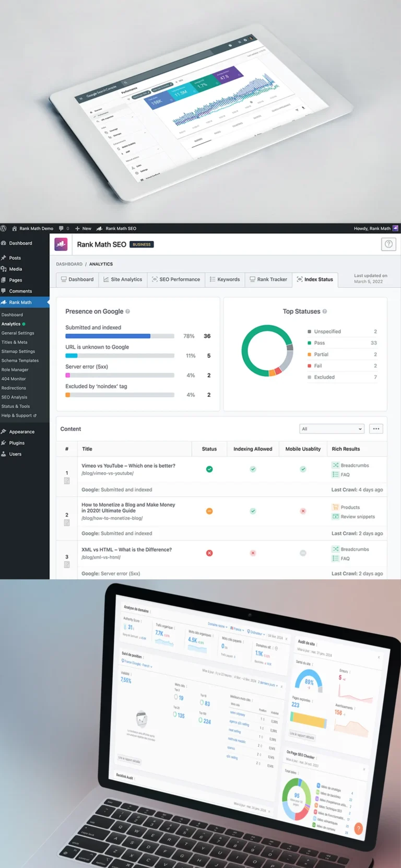Click the Indexing Allowed column header
This screenshot has width=401, height=868.
(x=253, y=449)
